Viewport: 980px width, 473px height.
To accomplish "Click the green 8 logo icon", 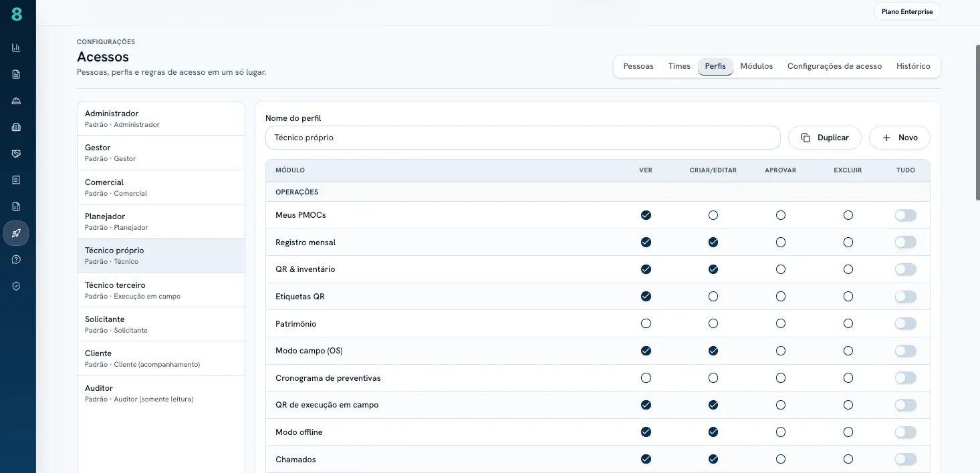I will click(17, 14).
